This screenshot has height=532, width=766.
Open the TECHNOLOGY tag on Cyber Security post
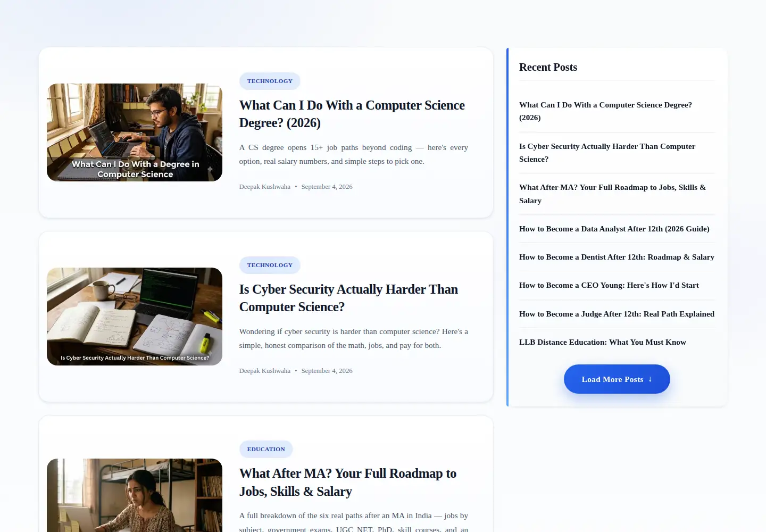[270, 265]
